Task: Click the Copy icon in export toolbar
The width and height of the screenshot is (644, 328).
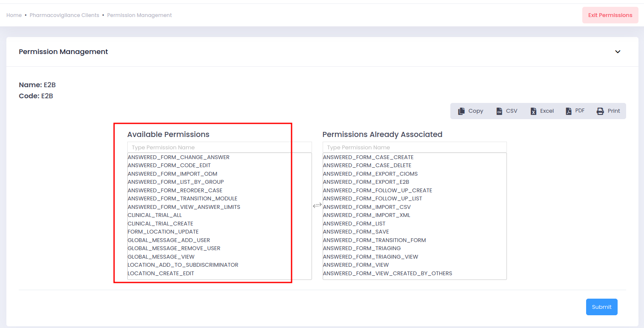Action: pos(461,111)
